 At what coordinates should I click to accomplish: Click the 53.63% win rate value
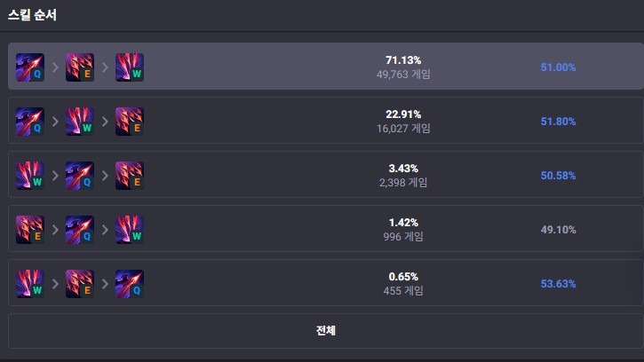558,284
